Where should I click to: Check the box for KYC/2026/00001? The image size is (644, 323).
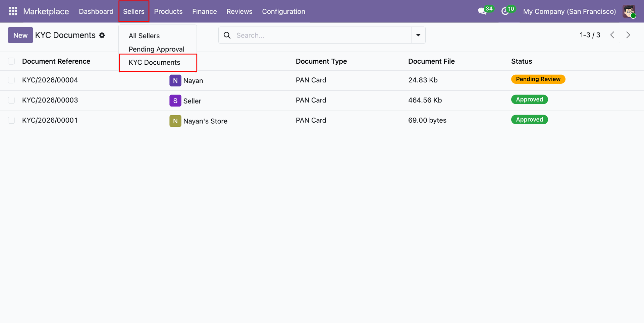click(x=11, y=120)
